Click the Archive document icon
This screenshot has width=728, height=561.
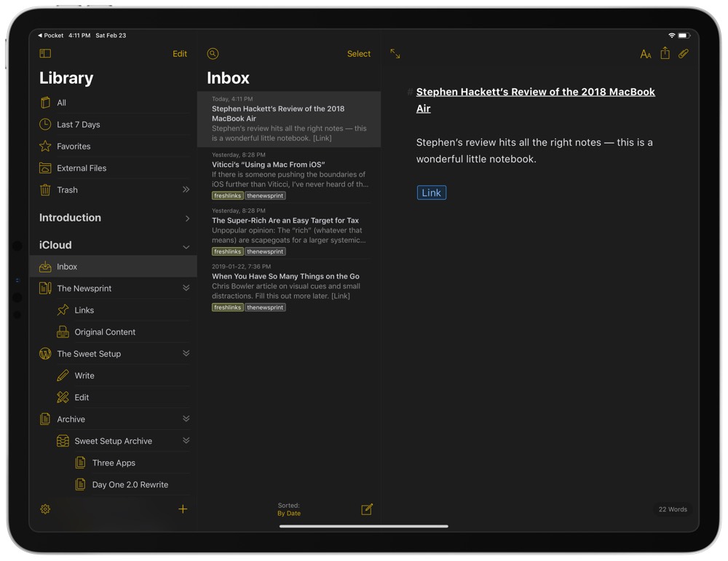coord(45,419)
